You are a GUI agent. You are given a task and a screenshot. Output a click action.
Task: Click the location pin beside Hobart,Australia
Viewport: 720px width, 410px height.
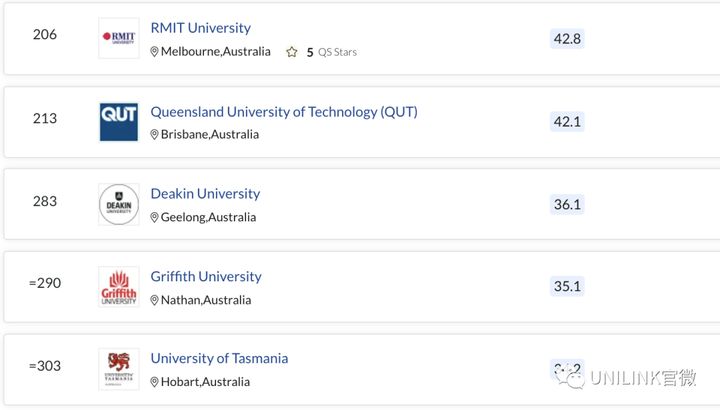pos(154,382)
